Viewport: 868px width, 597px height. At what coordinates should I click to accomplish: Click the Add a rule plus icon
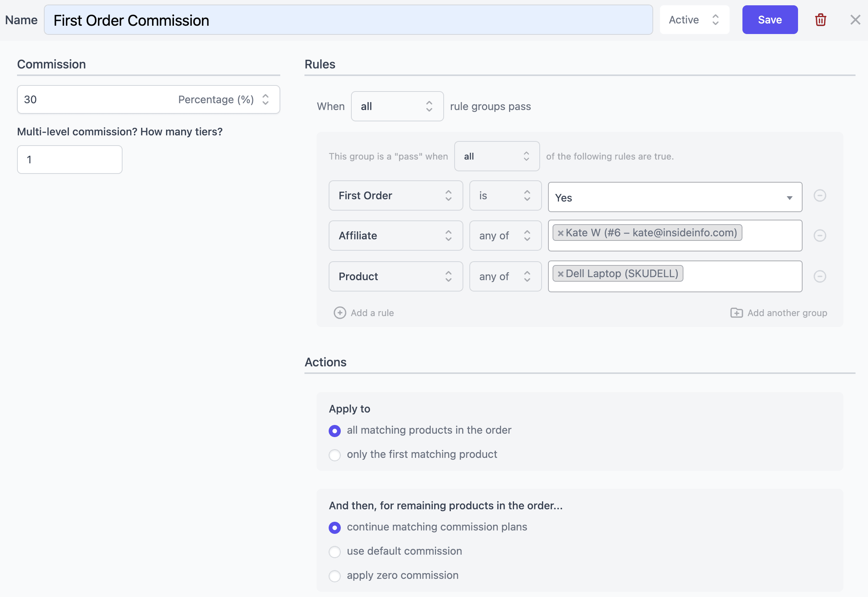pos(340,313)
